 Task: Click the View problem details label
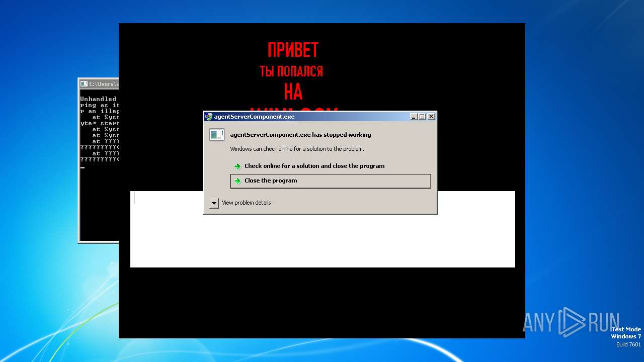pos(247,203)
